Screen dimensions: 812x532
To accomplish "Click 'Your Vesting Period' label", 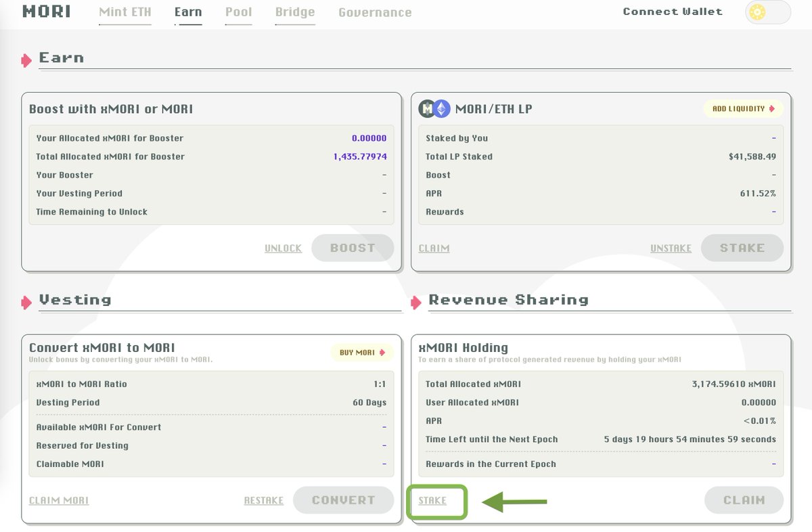I will pyautogui.click(x=79, y=194).
